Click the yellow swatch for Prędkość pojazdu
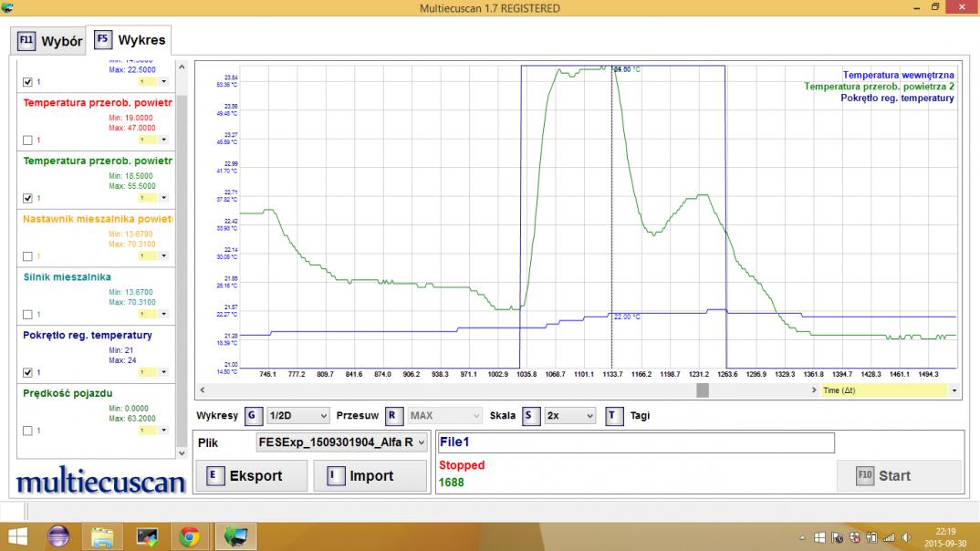This screenshot has width=980, height=551. coord(148,431)
